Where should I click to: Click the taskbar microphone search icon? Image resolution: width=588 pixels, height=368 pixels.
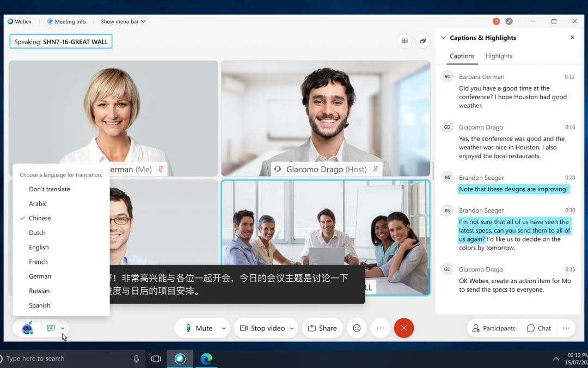pos(136,359)
